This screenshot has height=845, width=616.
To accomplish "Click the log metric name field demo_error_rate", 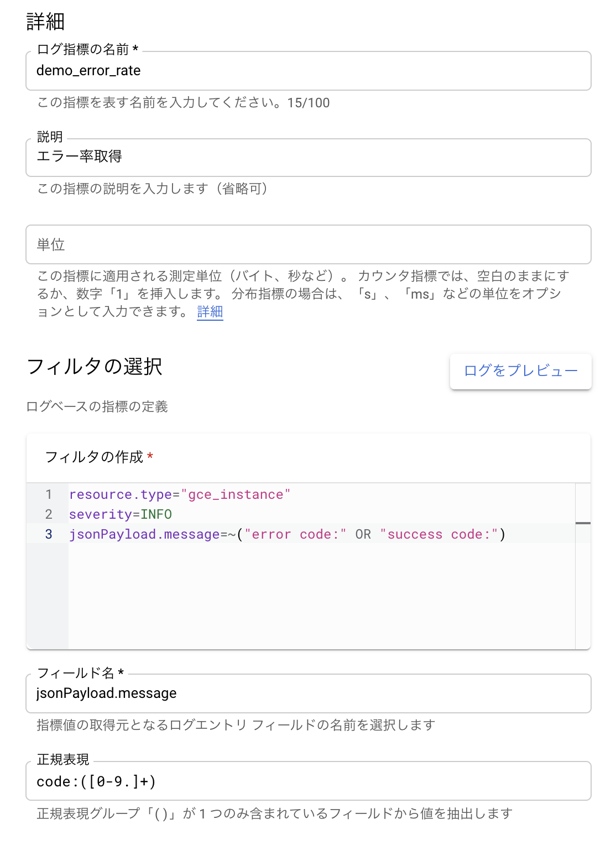I will click(x=308, y=71).
